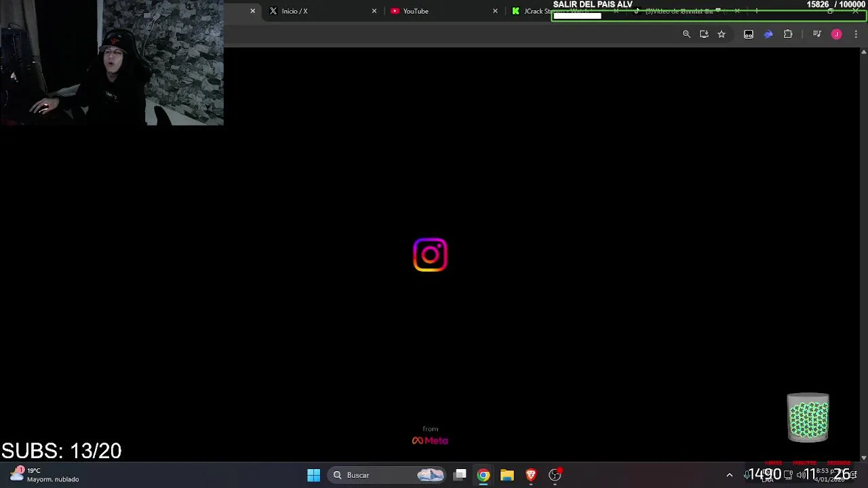This screenshot has height=488, width=868.
Task: Open Task View on the taskbar
Action: pyautogui.click(x=460, y=475)
